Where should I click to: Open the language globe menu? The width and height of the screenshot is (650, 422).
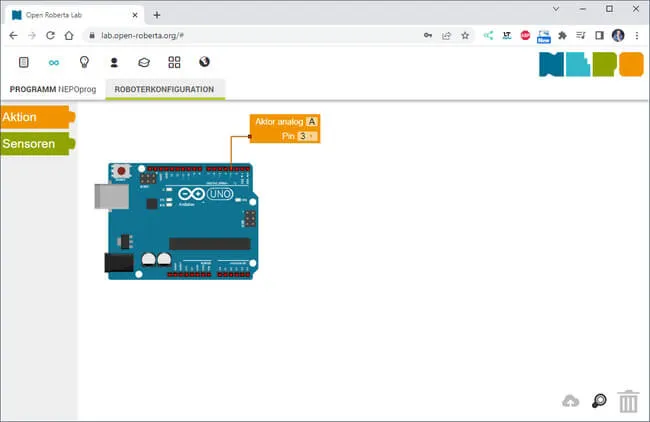click(x=204, y=62)
